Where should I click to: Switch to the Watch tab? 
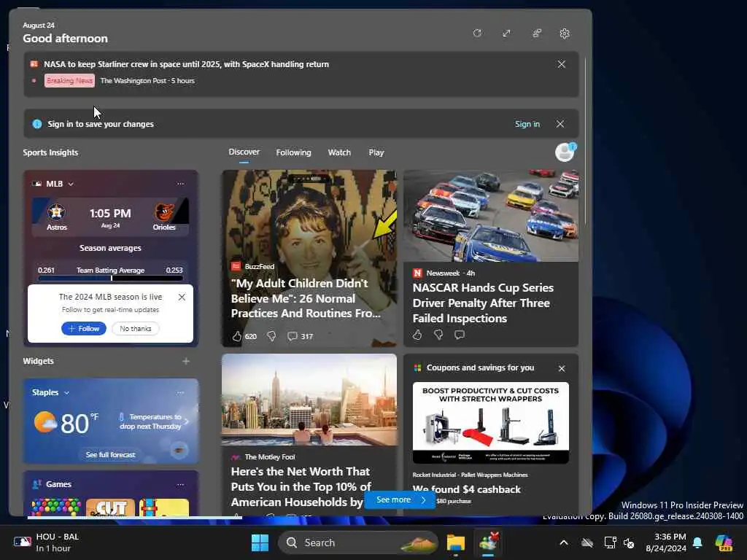coord(339,152)
